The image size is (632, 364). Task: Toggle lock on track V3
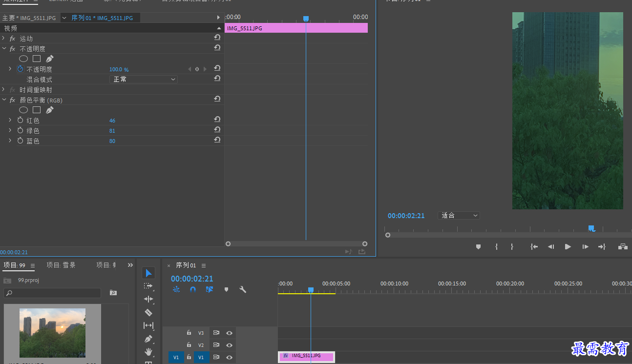pyautogui.click(x=189, y=333)
